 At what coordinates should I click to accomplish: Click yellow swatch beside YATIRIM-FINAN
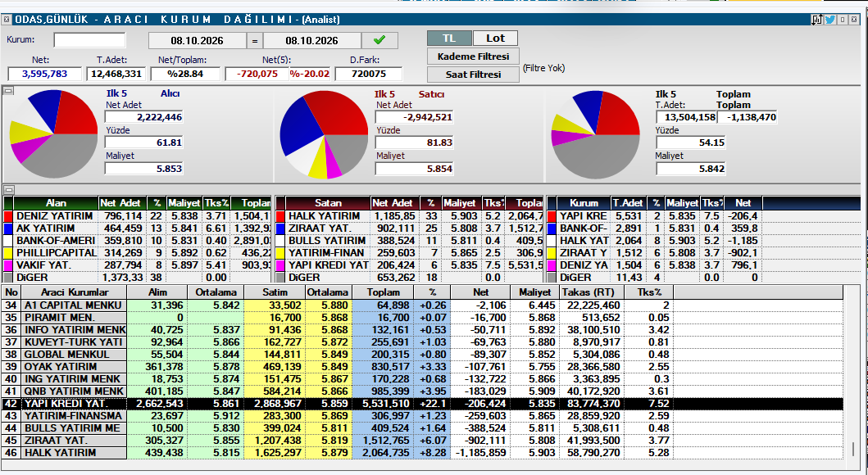click(280, 253)
